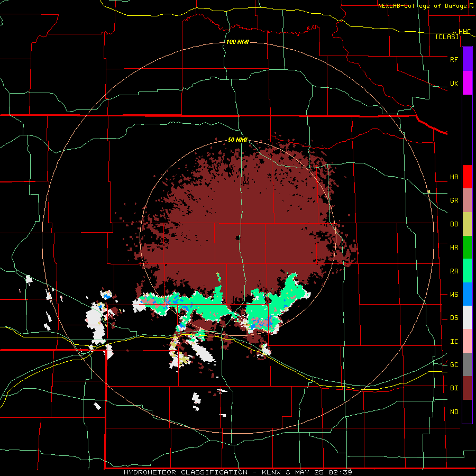Click the HYDROMETEOR CLASSIFICATION title text

(186, 472)
